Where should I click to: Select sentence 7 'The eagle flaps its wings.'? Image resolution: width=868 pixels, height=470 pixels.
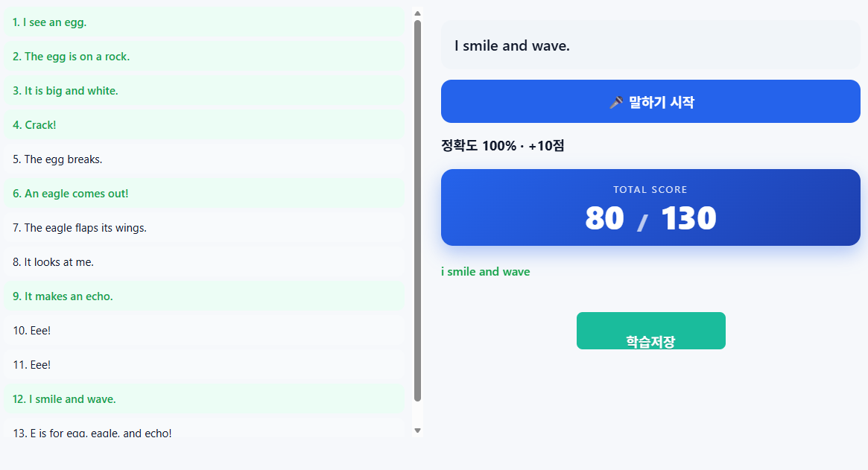[204, 228]
